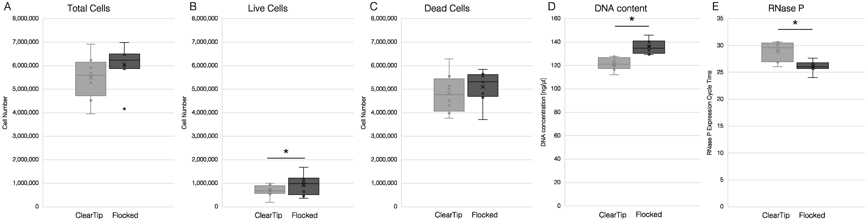The image size is (868, 221).
Task: Click the panel letter C
Action: point(373,7)
